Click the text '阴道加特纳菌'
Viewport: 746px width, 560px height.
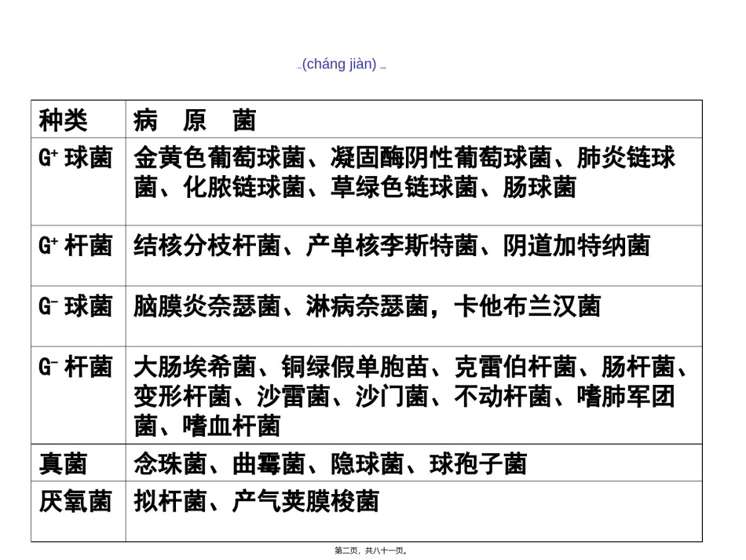(x=576, y=246)
